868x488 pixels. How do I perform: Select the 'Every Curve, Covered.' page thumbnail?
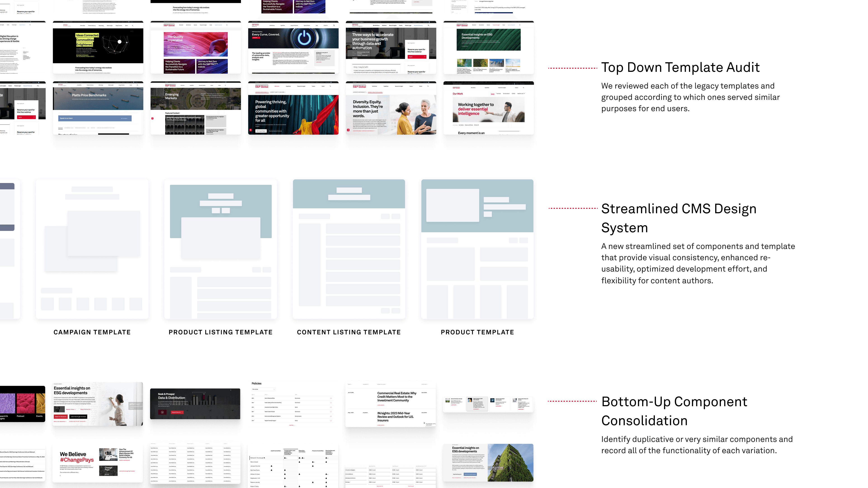pos(293,47)
